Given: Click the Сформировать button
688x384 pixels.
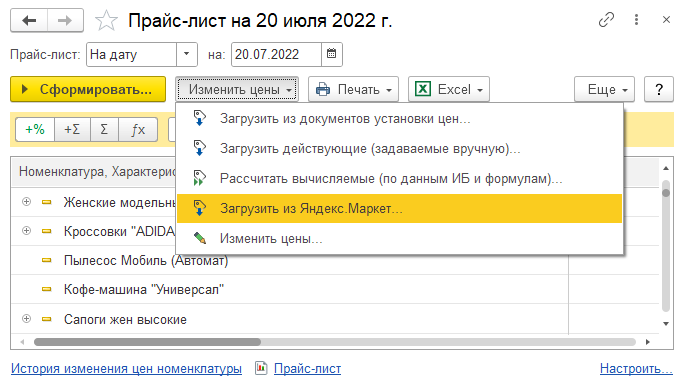Looking at the screenshot, I should click(x=88, y=89).
